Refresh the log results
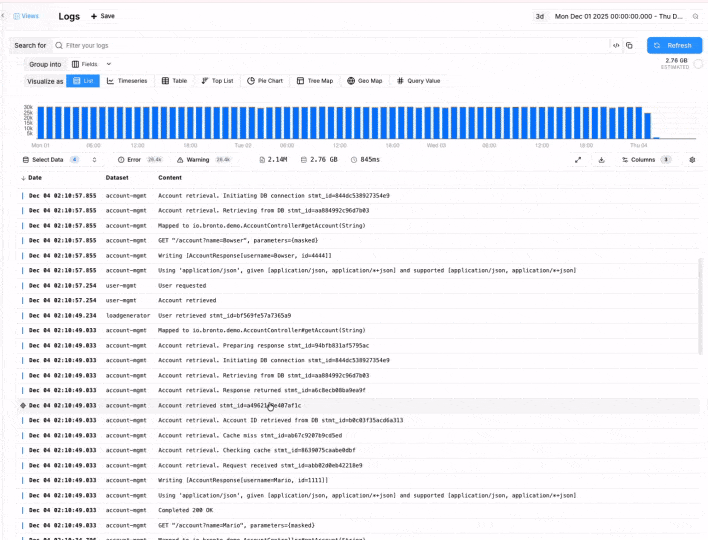The width and height of the screenshot is (708, 540). click(x=674, y=45)
